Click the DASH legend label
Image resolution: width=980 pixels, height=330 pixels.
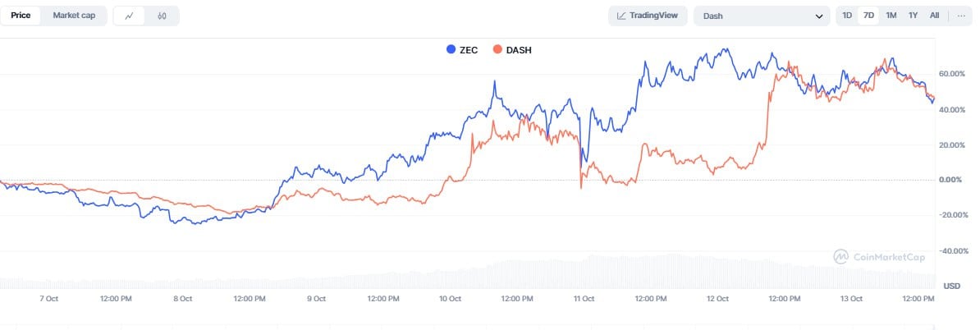click(519, 49)
